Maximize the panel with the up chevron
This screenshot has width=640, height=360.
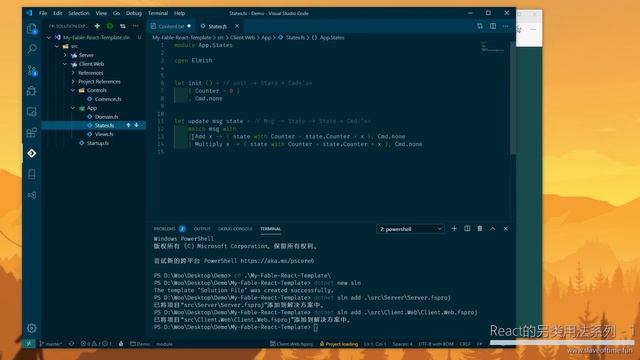[493, 229]
